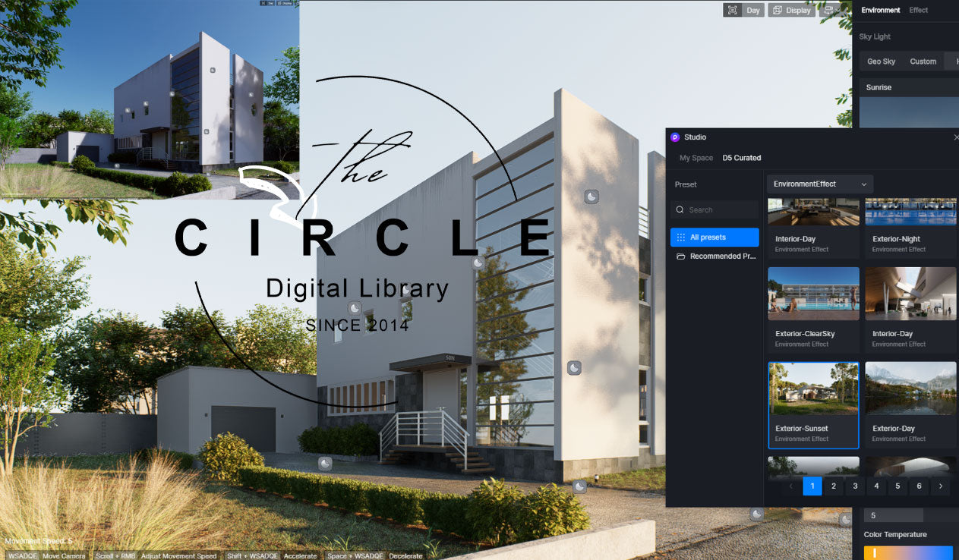The width and height of the screenshot is (959, 560).
Task: Open the D5 Curated tab
Action: (742, 158)
